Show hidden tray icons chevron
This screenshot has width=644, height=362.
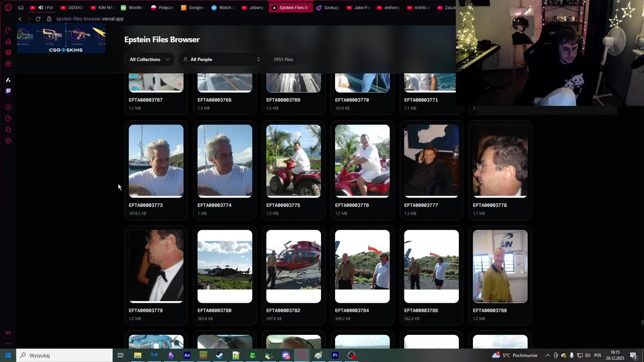coord(548,355)
